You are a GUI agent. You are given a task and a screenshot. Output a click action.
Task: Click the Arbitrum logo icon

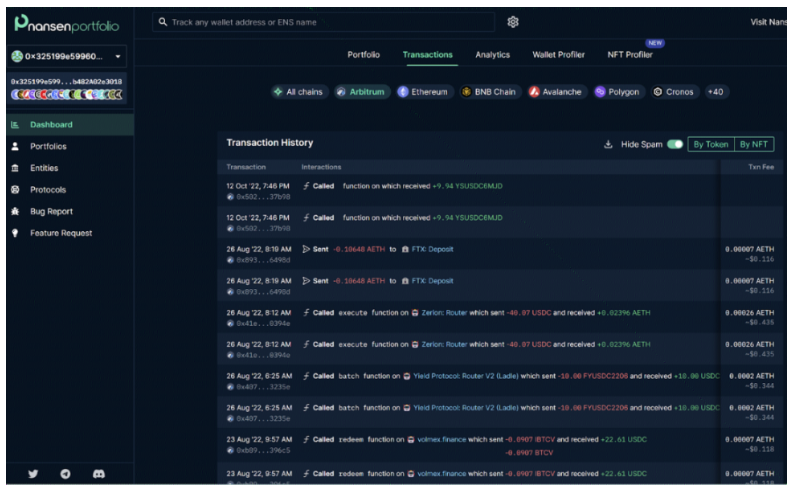coord(341,92)
